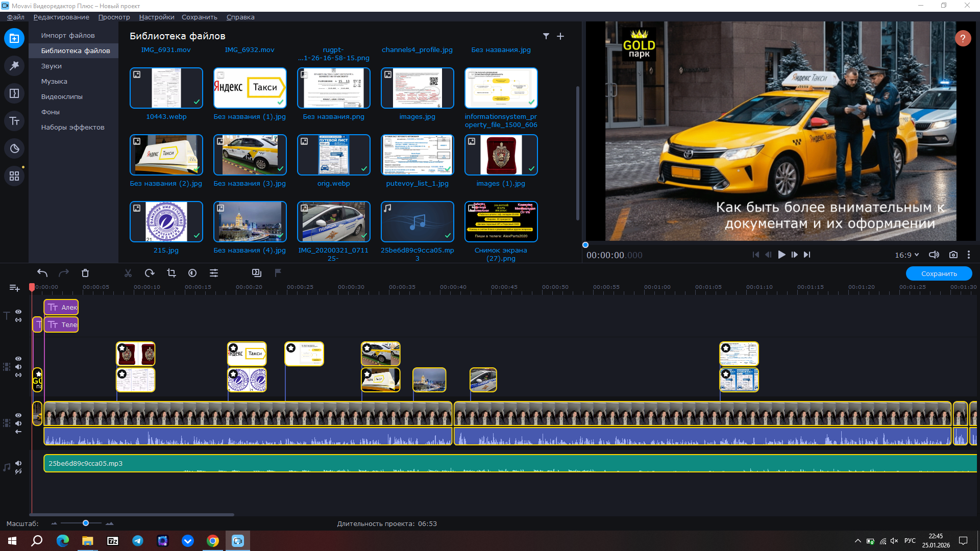Undo the last action

pos(42,273)
